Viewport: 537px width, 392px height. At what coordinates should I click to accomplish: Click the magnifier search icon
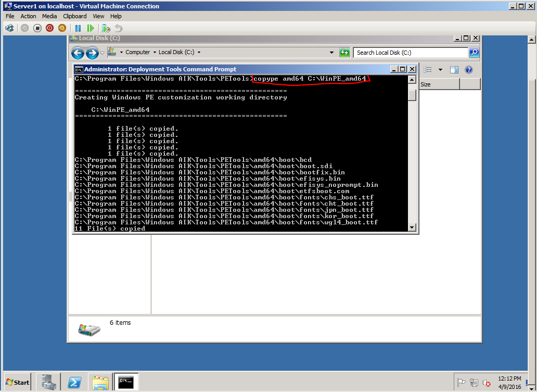[x=474, y=53]
